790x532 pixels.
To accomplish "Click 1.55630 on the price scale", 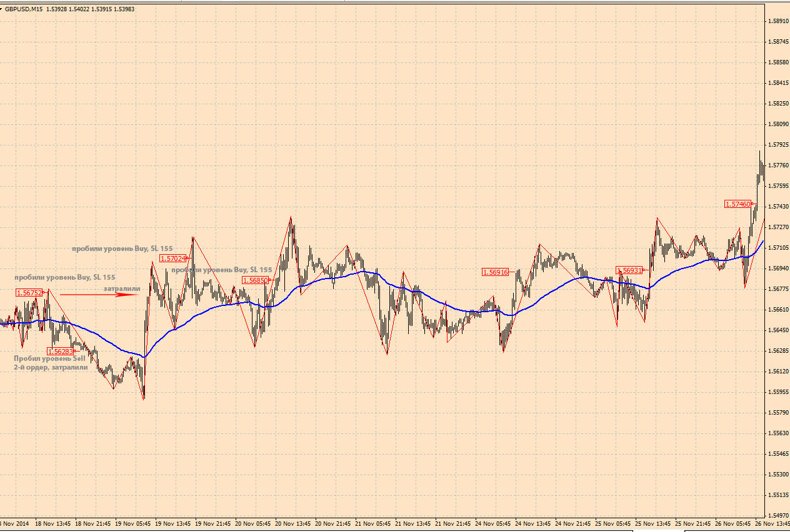I will [x=777, y=433].
